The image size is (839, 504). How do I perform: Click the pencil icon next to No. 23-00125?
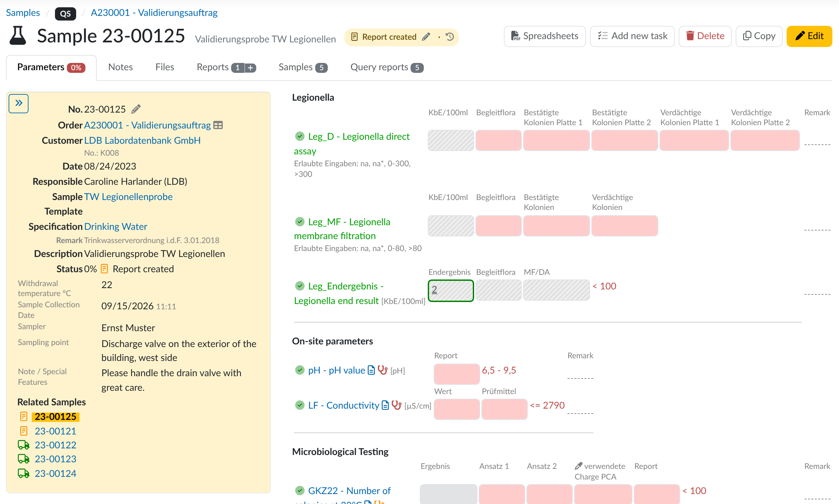[136, 109]
